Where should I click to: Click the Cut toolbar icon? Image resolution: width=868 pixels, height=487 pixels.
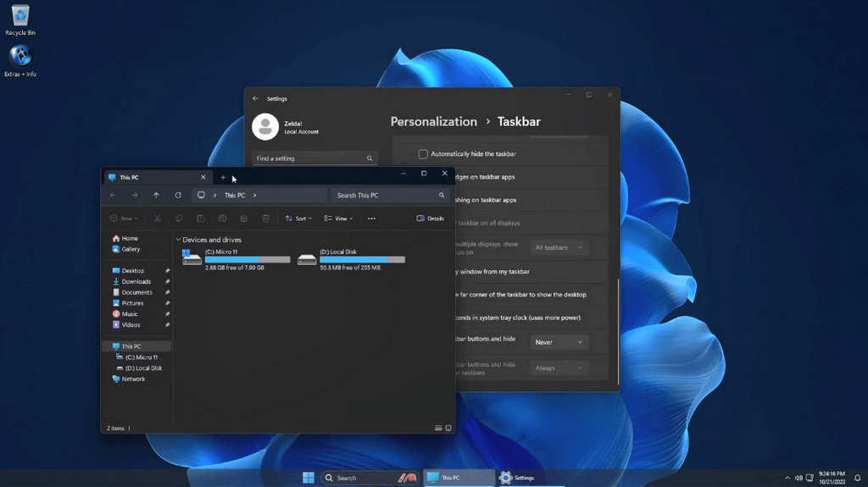[157, 219]
